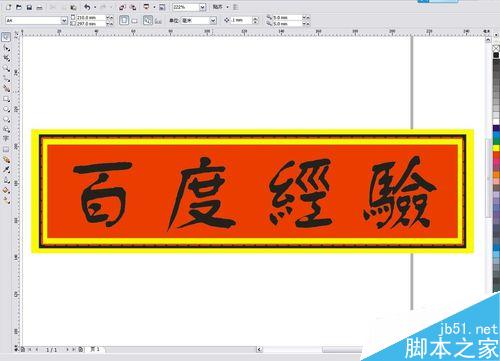Screen dimensions: 500x361
Task: Select the Rectangle tool
Action: [x=6, y=99]
